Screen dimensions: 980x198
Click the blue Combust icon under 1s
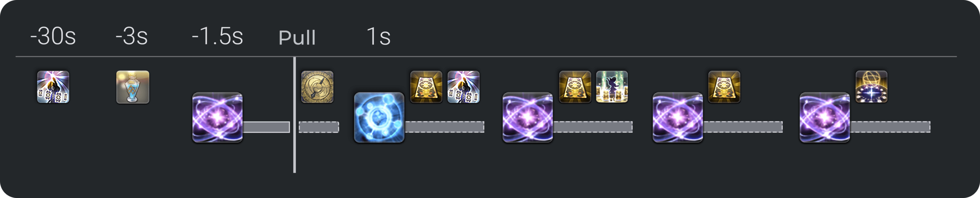(x=379, y=118)
